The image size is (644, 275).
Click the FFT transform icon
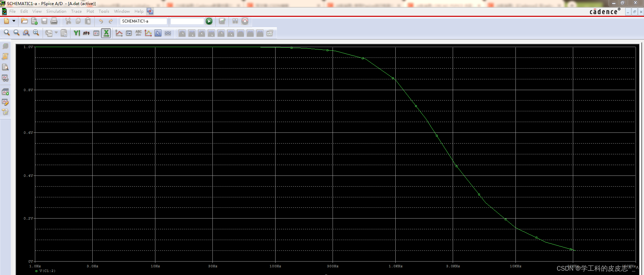pyautogui.click(x=86, y=33)
